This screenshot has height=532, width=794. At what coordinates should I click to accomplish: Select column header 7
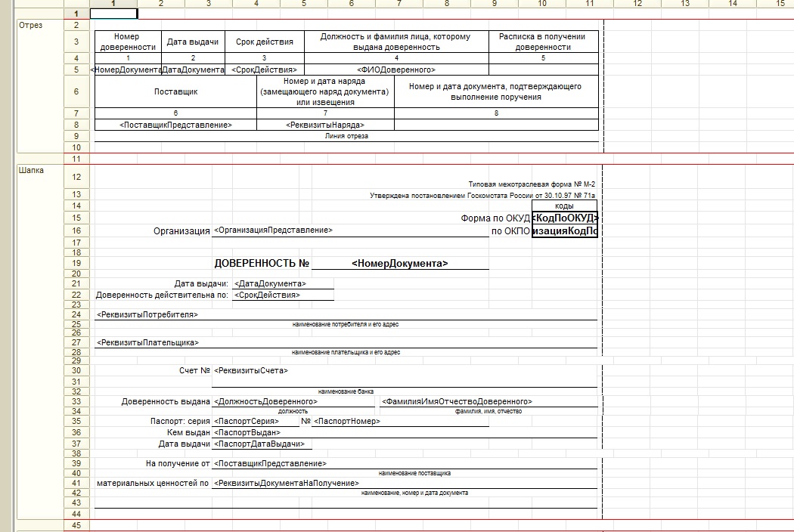coord(399,4)
